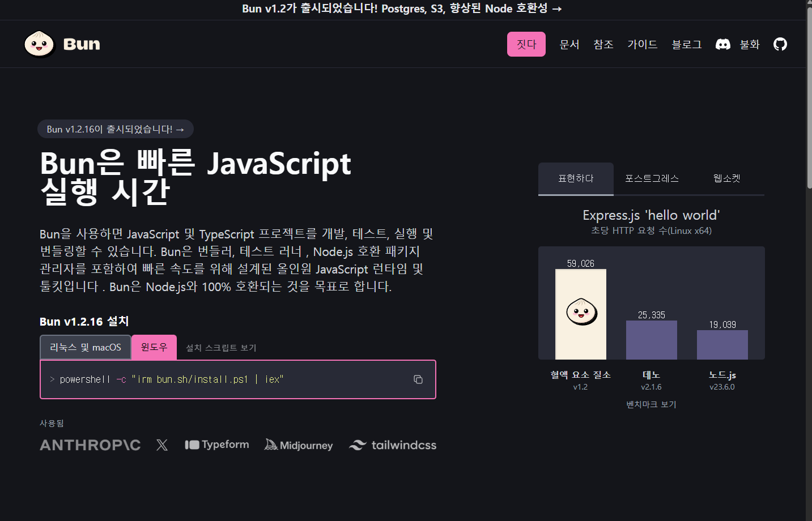Open the Bun v1.2.16 release pill link
The image size is (812, 521).
tap(116, 129)
